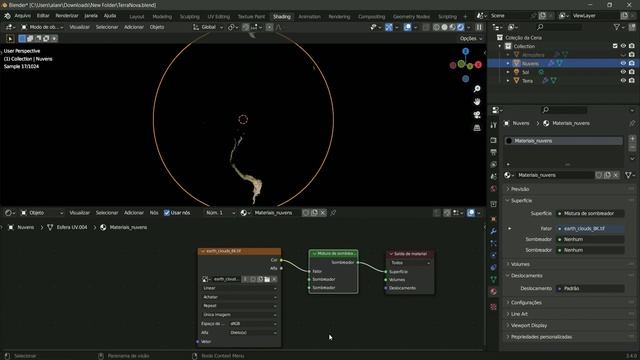Toggle the camera view icon in viewport
Viewport: 640px width, 360px height.
click(477, 115)
